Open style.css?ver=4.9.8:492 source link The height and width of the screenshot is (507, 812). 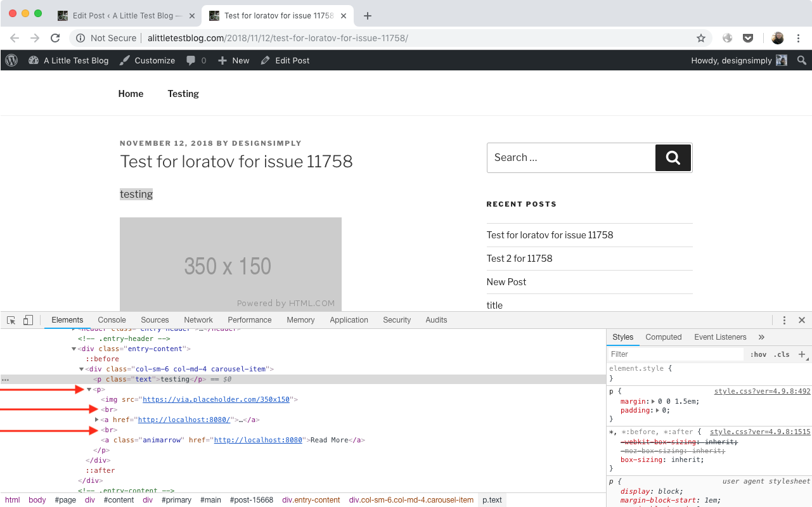(x=762, y=391)
